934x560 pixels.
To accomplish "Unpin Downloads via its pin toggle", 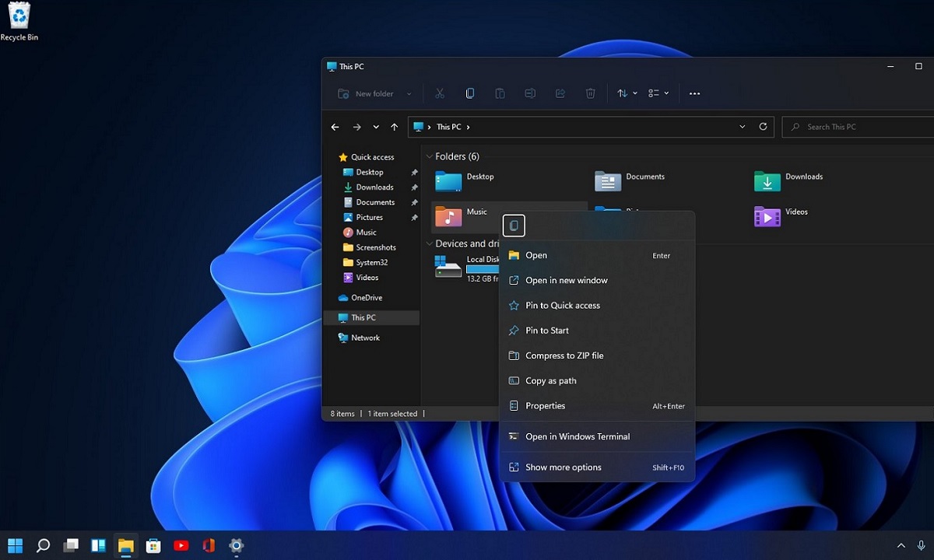I will (x=414, y=187).
